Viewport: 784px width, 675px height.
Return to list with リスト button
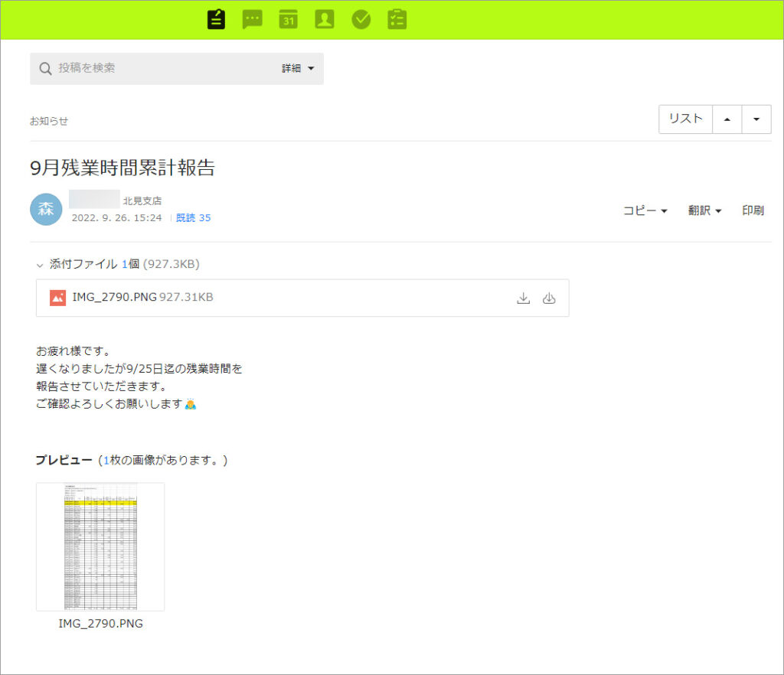coord(685,119)
